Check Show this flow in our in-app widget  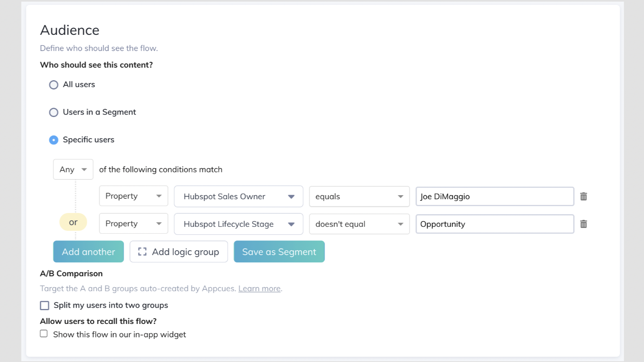tap(44, 333)
